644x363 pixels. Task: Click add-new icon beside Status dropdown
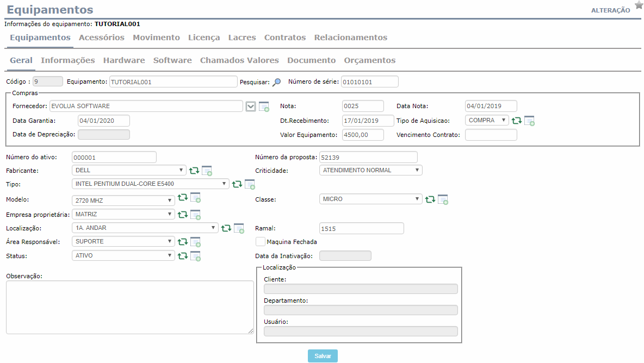tap(196, 256)
